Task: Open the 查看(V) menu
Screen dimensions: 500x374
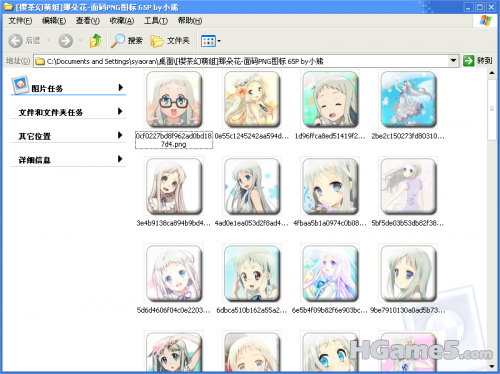Action: 88,21
